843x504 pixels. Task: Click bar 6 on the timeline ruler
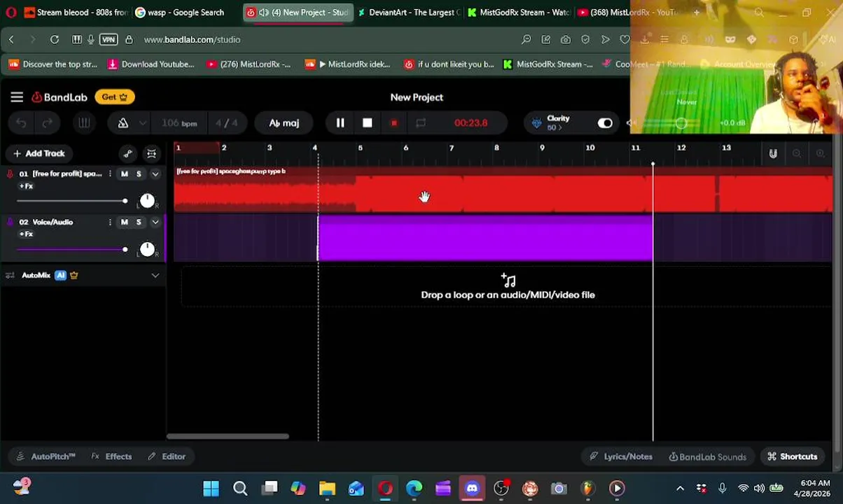tap(405, 148)
